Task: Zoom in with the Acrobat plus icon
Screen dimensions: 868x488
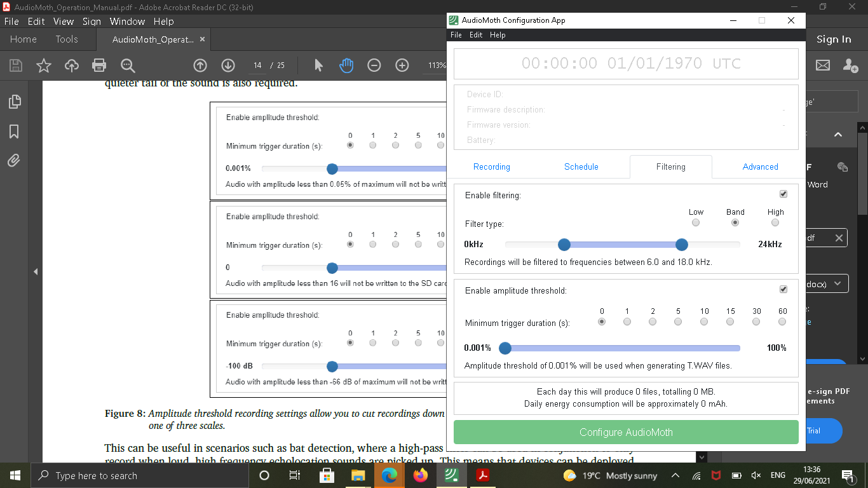Action: [x=402, y=65]
